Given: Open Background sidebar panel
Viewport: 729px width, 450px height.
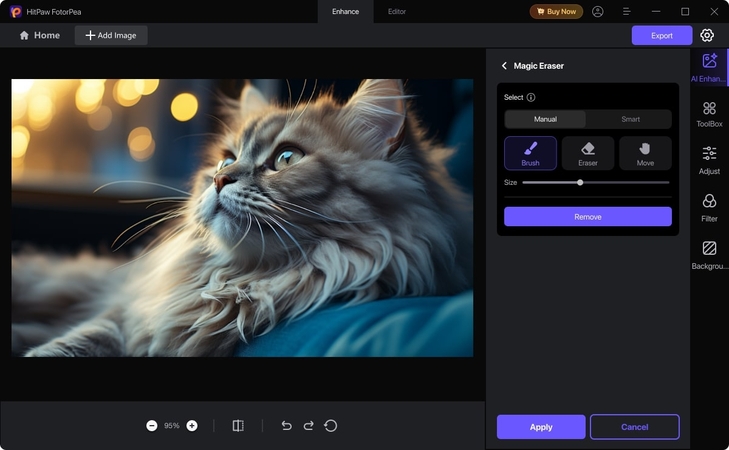Looking at the screenshot, I should click(709, 255).
